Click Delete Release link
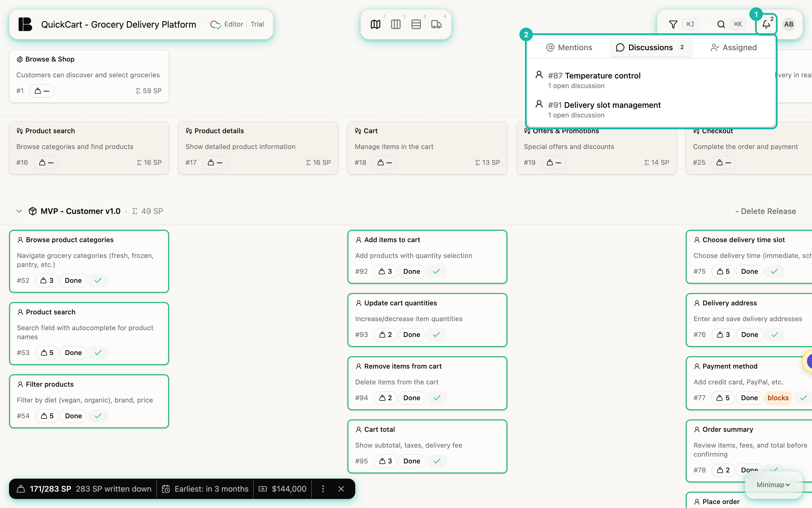This screenshot has height=508, width=812. (x=765, y=211)
